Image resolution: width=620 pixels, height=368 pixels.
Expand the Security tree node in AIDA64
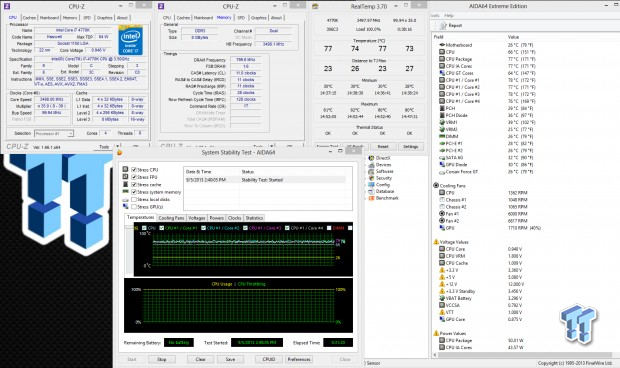click(x=365, y=178)
